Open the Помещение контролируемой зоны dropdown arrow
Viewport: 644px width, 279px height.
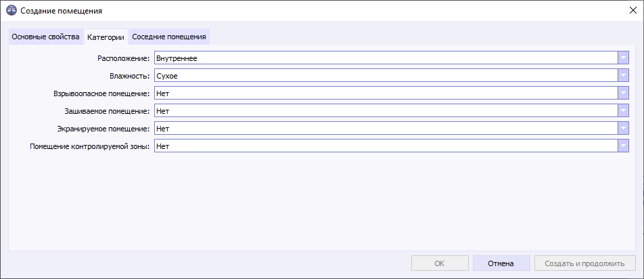click(x=623, y=146)
